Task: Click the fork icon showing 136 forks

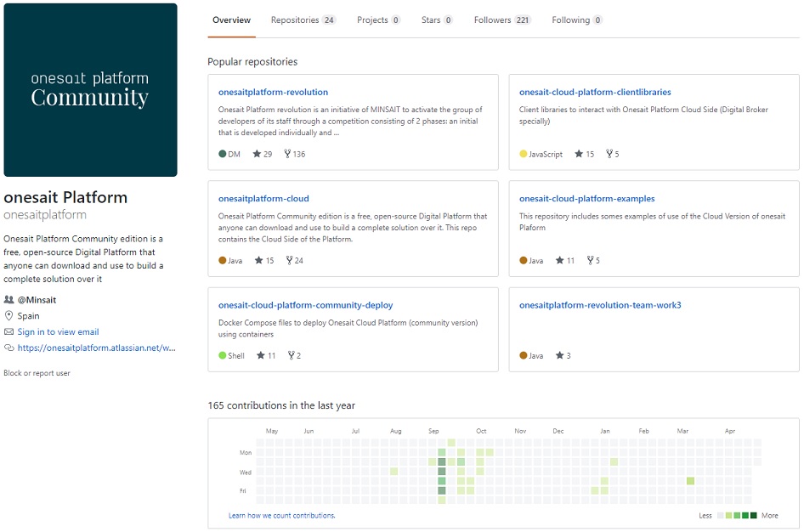Action: point(287,154)
